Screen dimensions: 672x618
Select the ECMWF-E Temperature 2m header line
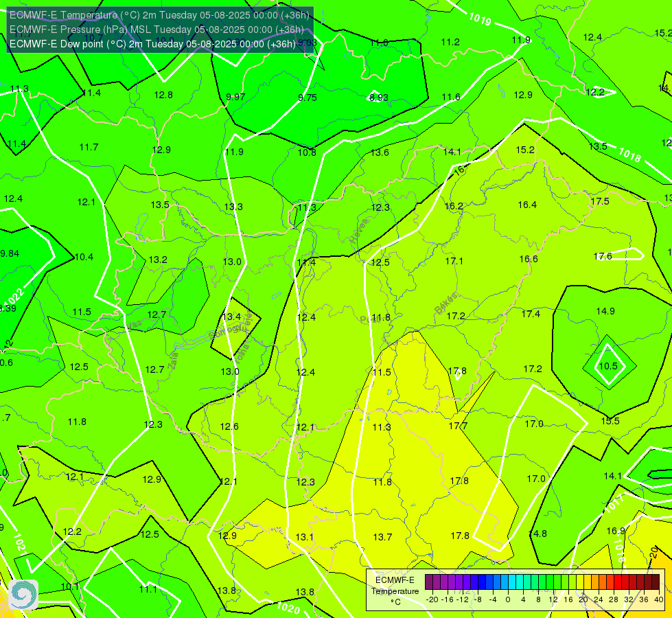point(159,15)
